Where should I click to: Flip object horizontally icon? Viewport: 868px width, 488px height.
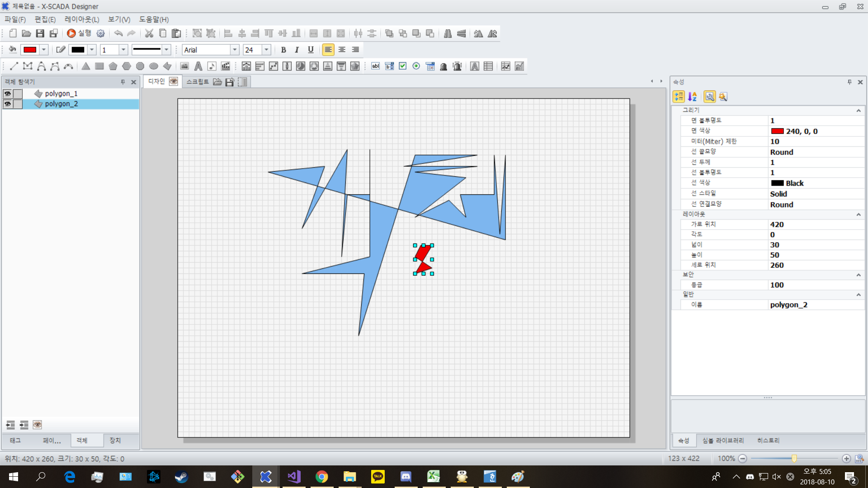(x=448, y=33)
